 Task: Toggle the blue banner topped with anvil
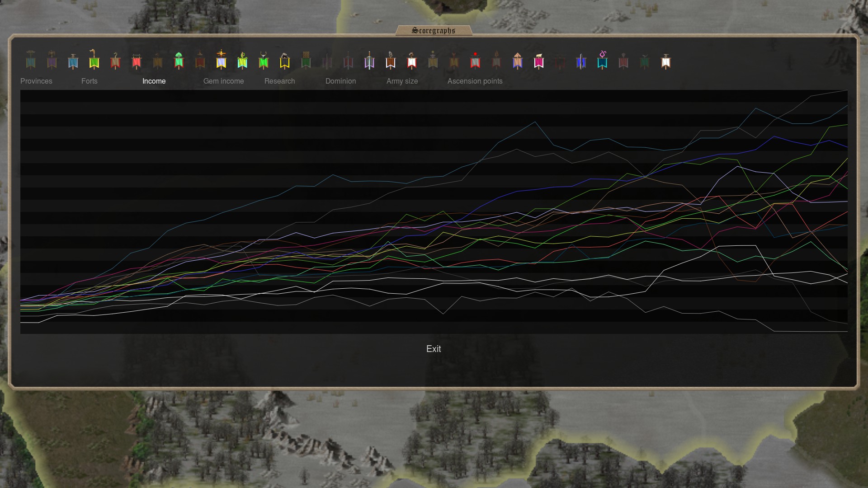coord(73,61)
